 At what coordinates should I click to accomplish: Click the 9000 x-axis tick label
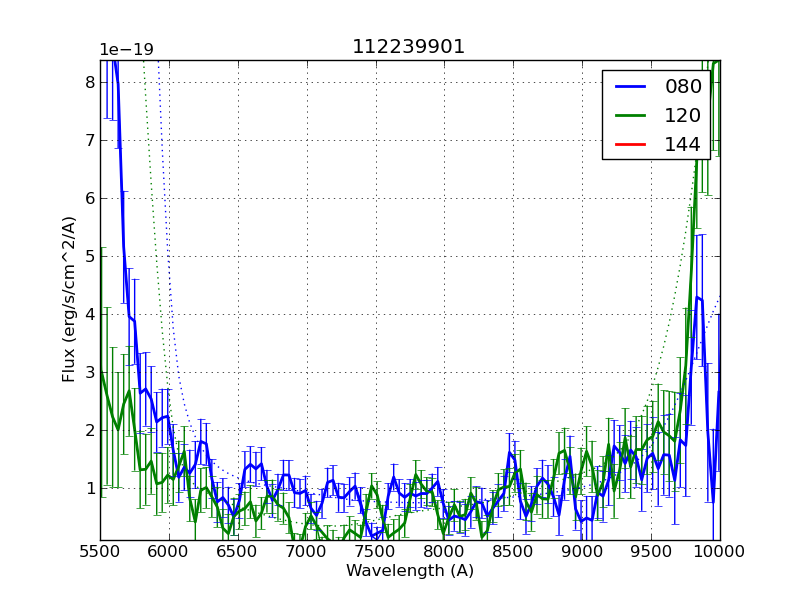click(x=582, y=551)
